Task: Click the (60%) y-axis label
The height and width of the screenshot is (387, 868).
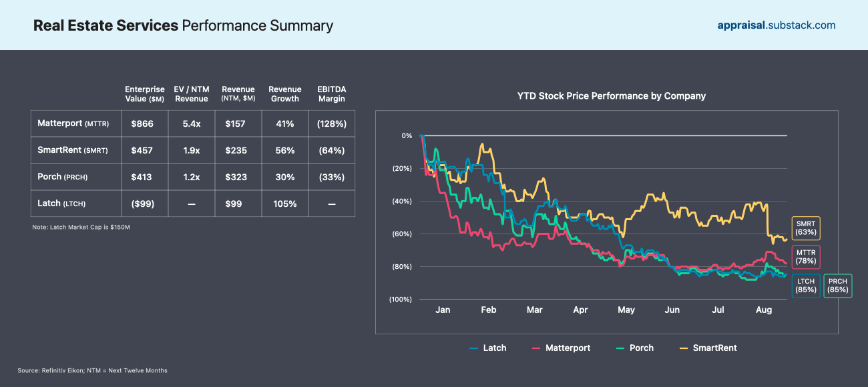Action: [403, 234]
